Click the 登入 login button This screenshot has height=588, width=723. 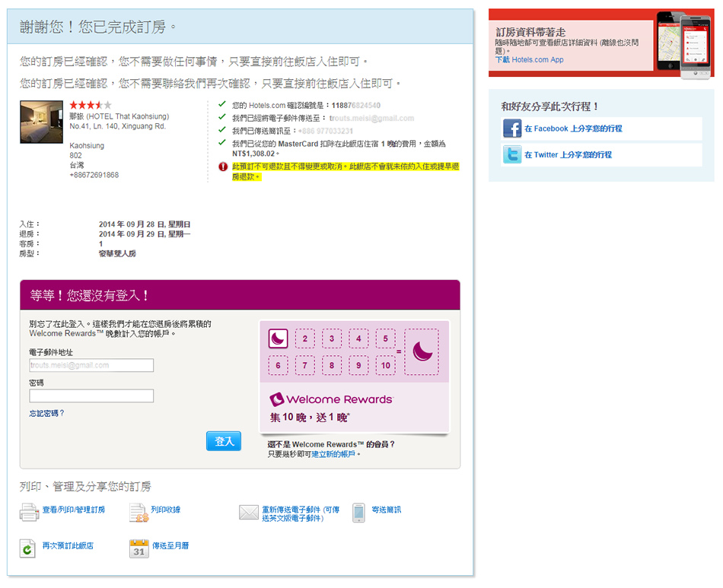(x=224, y=441)
